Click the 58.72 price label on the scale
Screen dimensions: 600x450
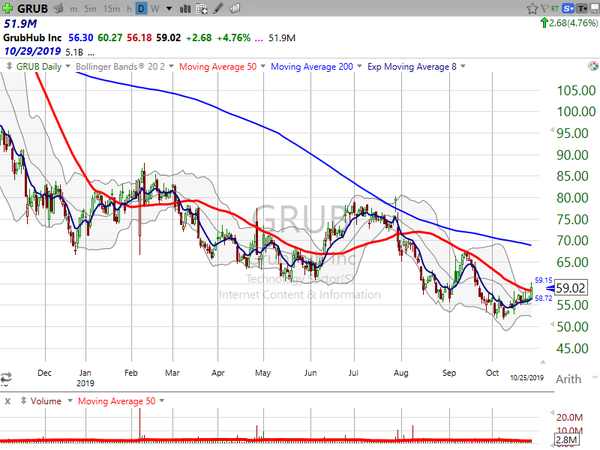point(543,298)
